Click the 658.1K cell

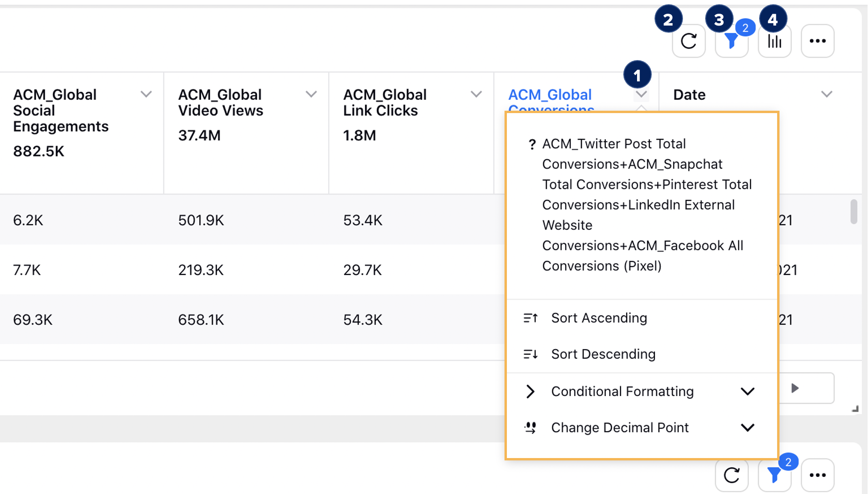[x=201, y=319]
